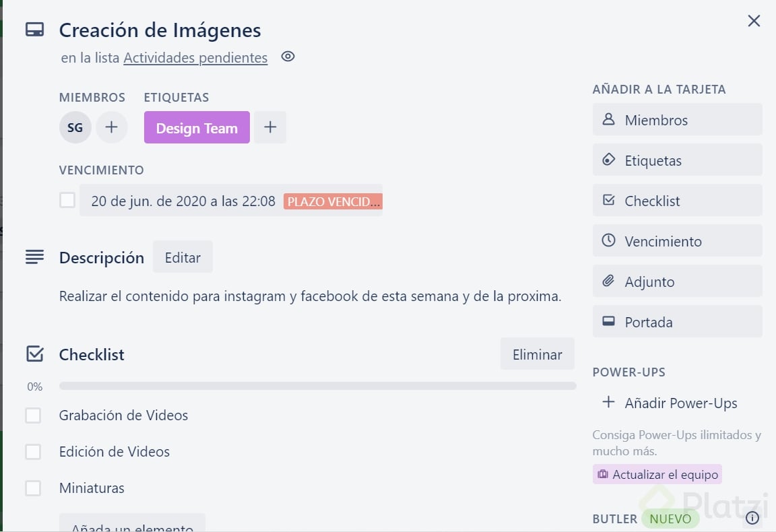Open the Design Team label
This screenshot has height=532, width=776.
point(197,128)
